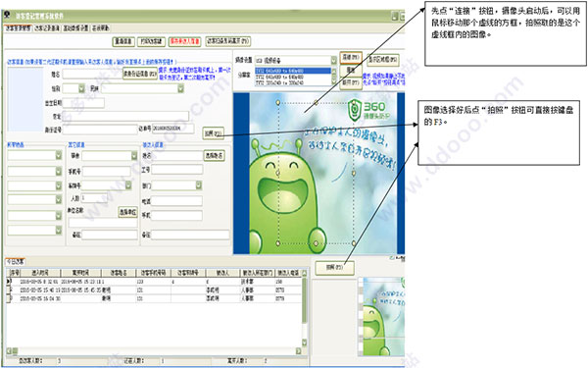
Task: Expand the 性别 gender dropdown
Action: point(81,88)
